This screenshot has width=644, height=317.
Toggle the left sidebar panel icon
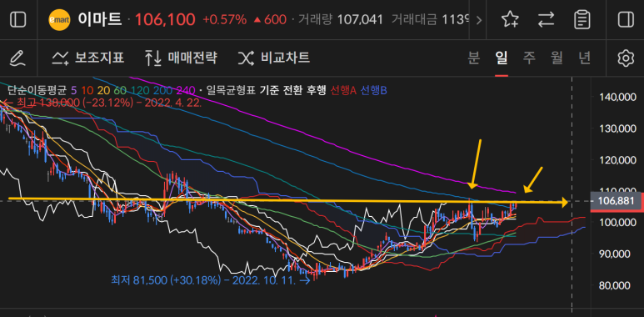[x=18, y=19]
